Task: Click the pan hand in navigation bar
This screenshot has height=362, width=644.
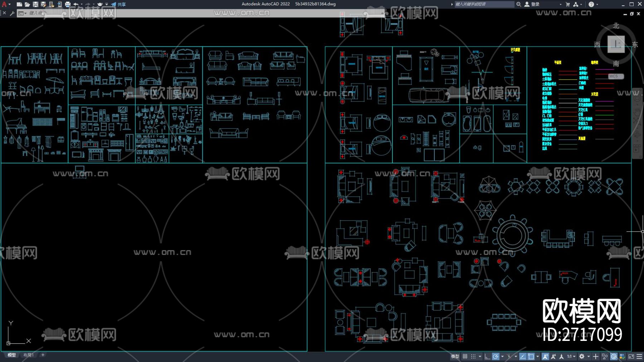Action: 637,112
